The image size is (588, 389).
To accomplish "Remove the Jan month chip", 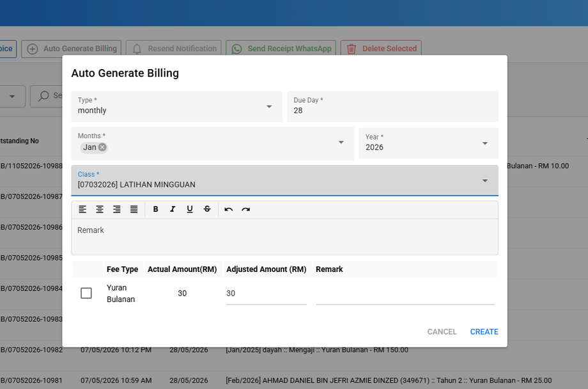I will (102, 147).
